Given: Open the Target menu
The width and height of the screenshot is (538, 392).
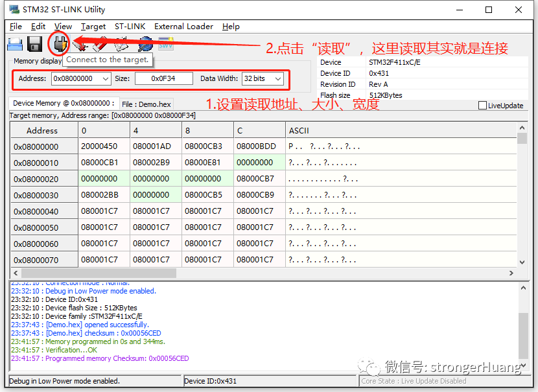Looking at the screenshot, I should [93, 27].
